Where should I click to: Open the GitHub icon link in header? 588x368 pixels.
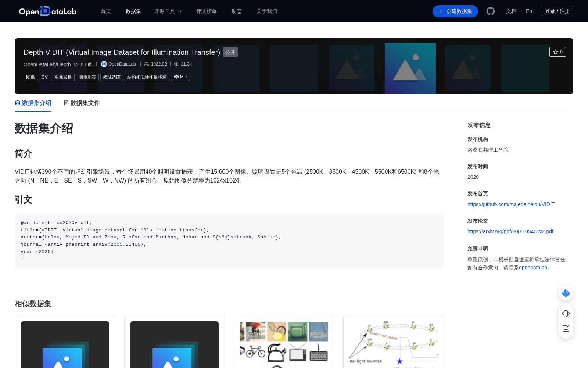click(x=490, y=11)
